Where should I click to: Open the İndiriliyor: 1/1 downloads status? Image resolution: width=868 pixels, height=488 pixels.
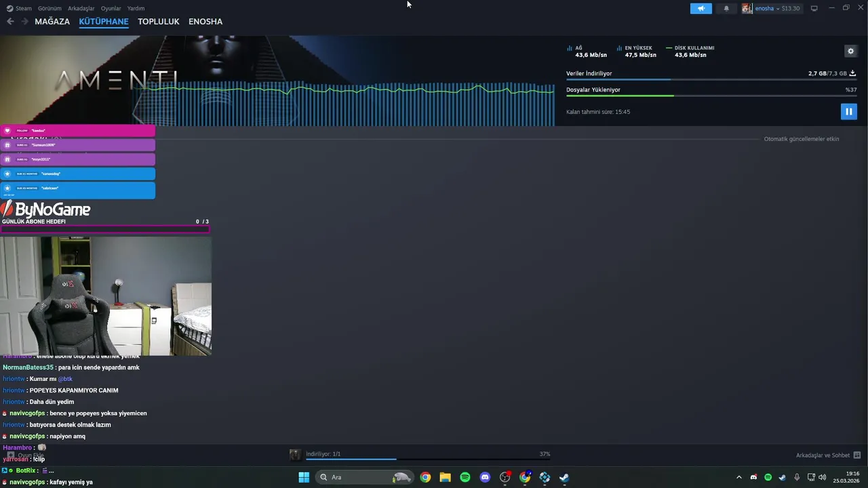pos(323,454)
